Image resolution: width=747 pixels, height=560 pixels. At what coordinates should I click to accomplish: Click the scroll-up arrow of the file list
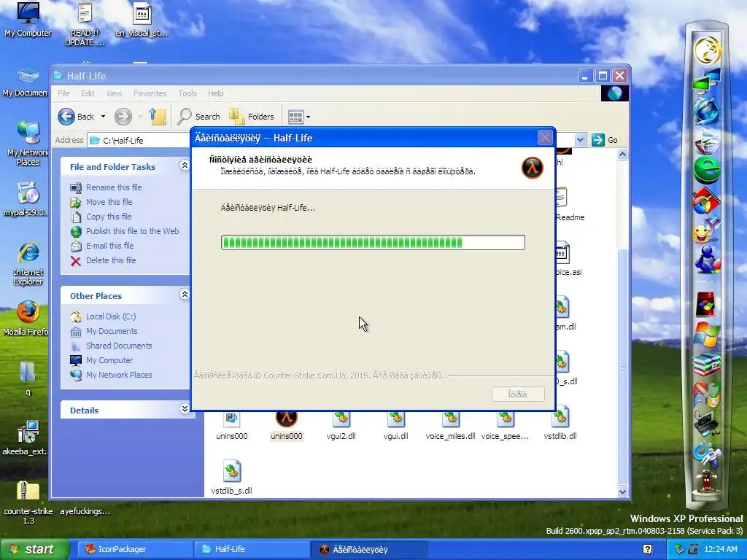pos(622,155)
